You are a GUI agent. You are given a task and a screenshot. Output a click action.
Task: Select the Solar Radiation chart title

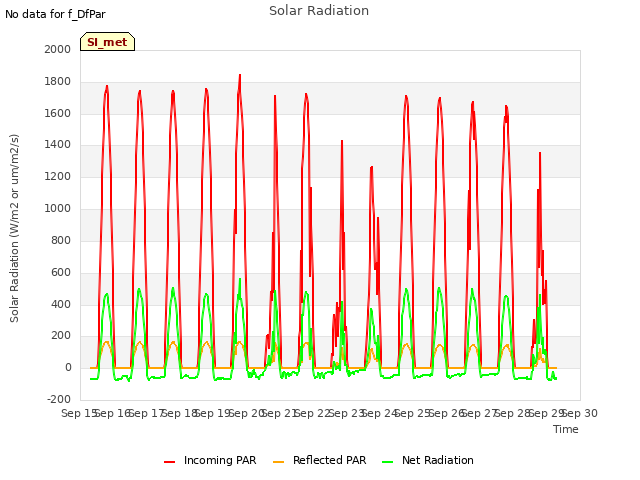319,11
